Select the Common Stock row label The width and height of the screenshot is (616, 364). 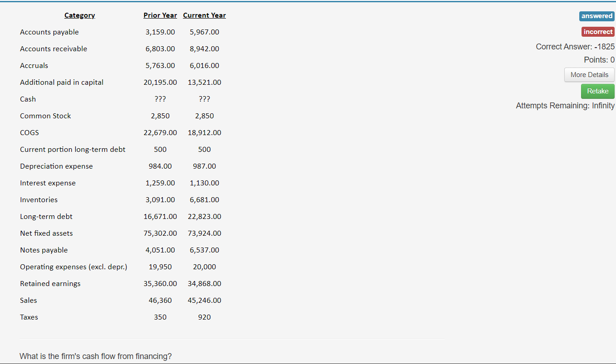coord(45,116)
